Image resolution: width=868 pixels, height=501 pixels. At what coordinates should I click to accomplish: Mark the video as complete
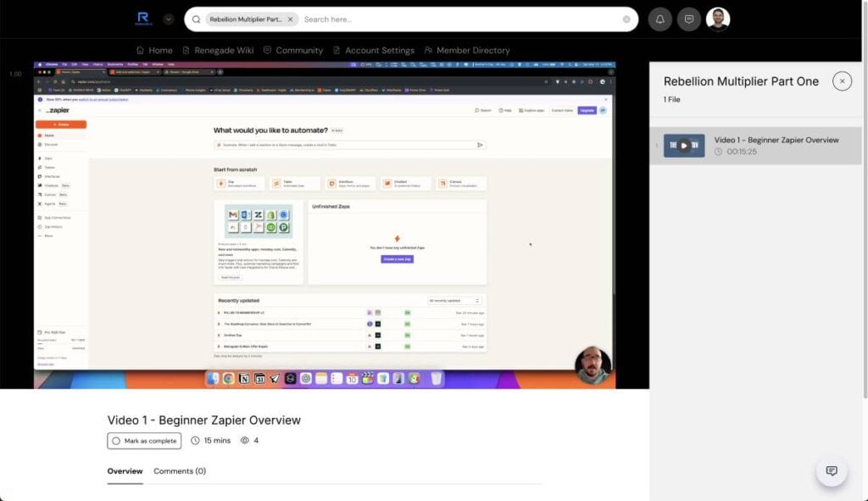coord(144,441)
